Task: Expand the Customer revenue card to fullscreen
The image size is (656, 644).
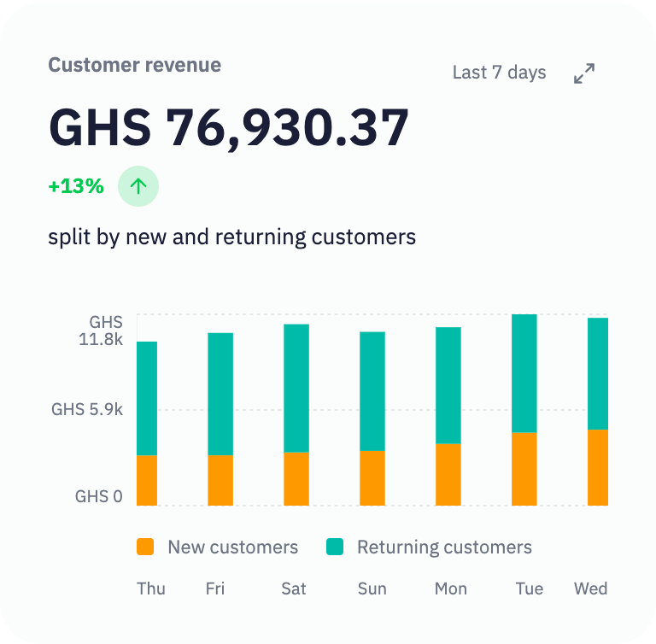Action: [584, 73]
